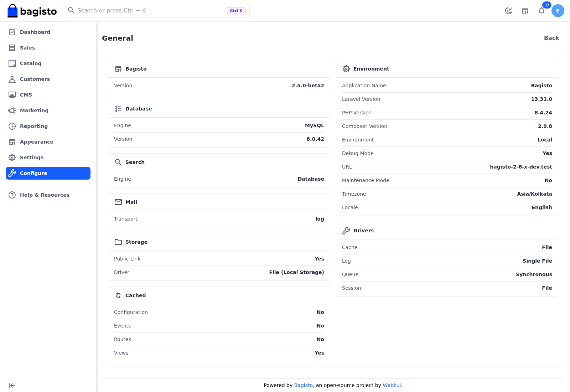
Task: Follow the Bagisto footer link
Action: pos(304,385)
